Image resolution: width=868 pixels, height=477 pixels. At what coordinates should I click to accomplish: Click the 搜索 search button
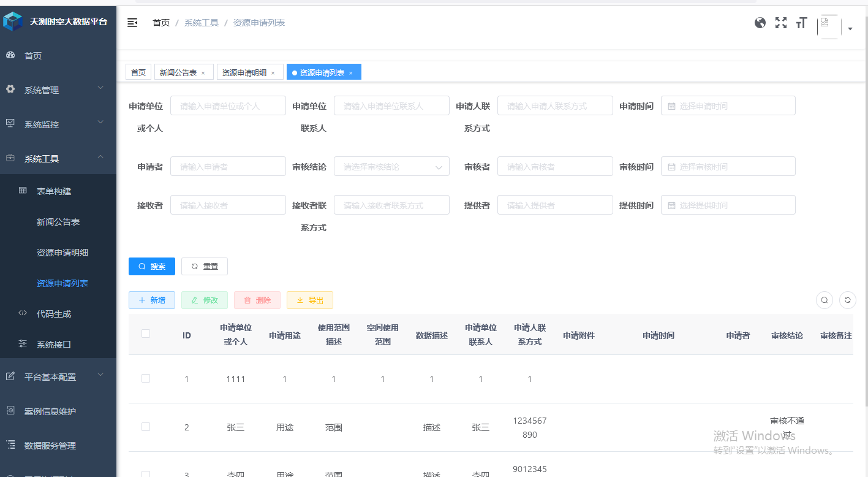tap(151, 266)
